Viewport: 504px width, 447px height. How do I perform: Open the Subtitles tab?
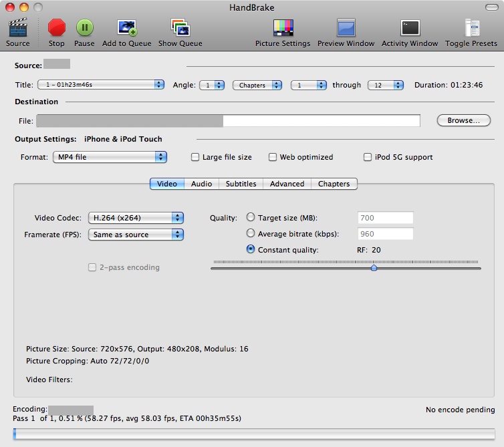241,184
